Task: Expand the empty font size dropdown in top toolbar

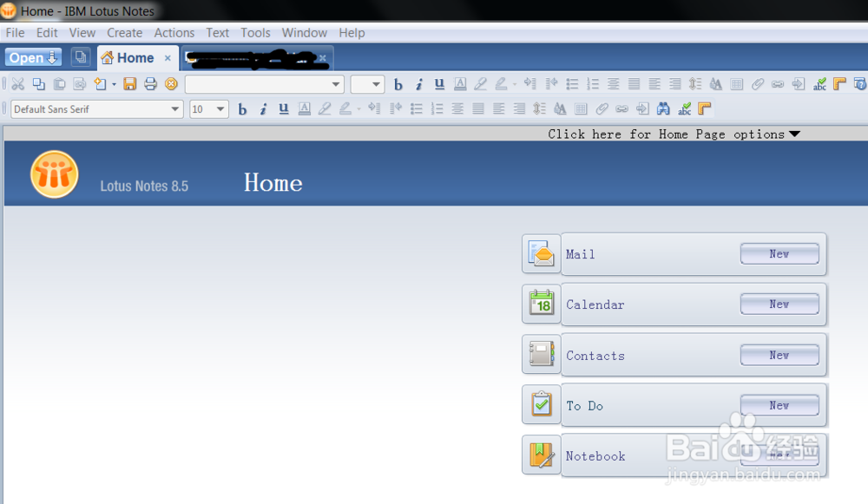Action: coord(376,85)
